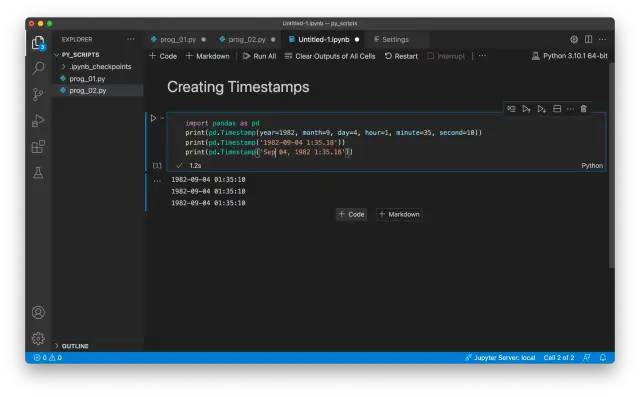Image resolution: width=640 pixels, height=397 pixels.
Task: Open cell output actions ellipsis
Action: tap(157, 180)
